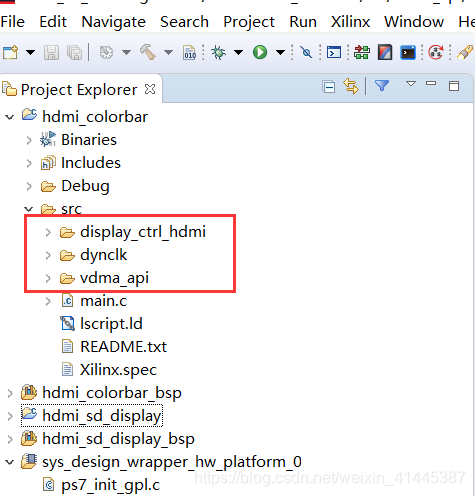Select the dynclk folder
Viewport: 475px width, 496px height.
pyautogui.click(x=104, y=255)
